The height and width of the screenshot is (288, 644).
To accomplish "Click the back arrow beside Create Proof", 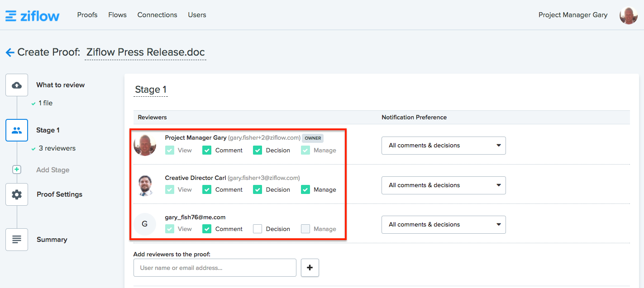I will (10, 52).
